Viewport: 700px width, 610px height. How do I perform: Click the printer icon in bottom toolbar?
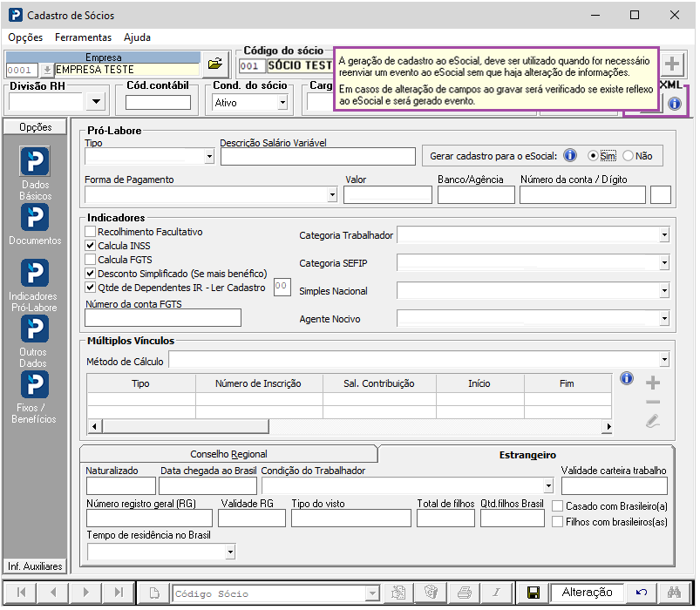[465, 593]
